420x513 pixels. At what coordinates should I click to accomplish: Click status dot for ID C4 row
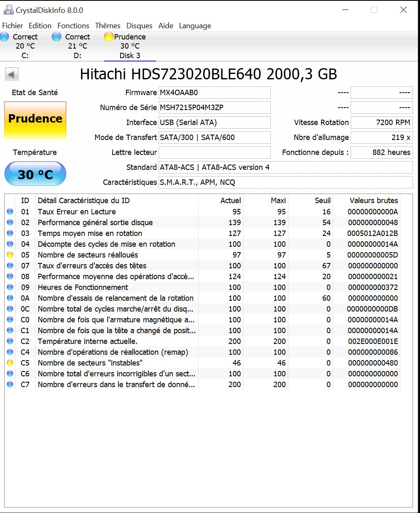pos(10,352)
